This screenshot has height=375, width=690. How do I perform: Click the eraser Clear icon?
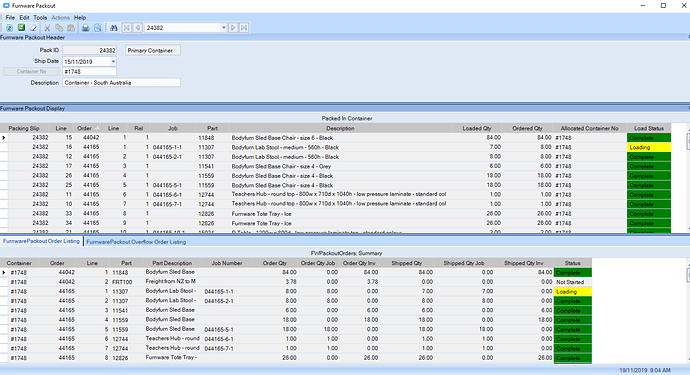pos(33,28)
